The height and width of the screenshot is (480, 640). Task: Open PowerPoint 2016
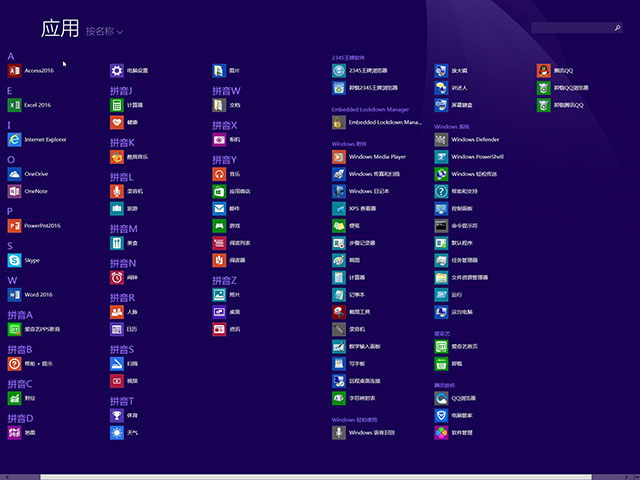pyautogui.click(x=34, y=226)
